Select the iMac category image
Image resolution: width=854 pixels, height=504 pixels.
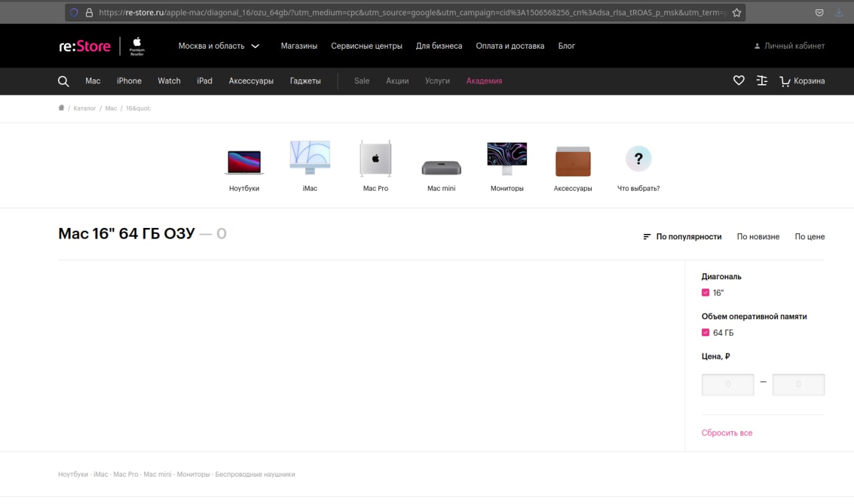point(310,158)
